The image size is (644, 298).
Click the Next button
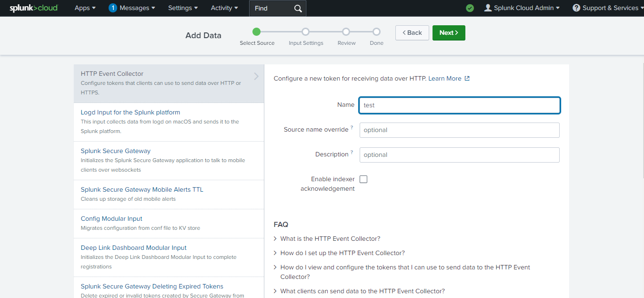448,32
